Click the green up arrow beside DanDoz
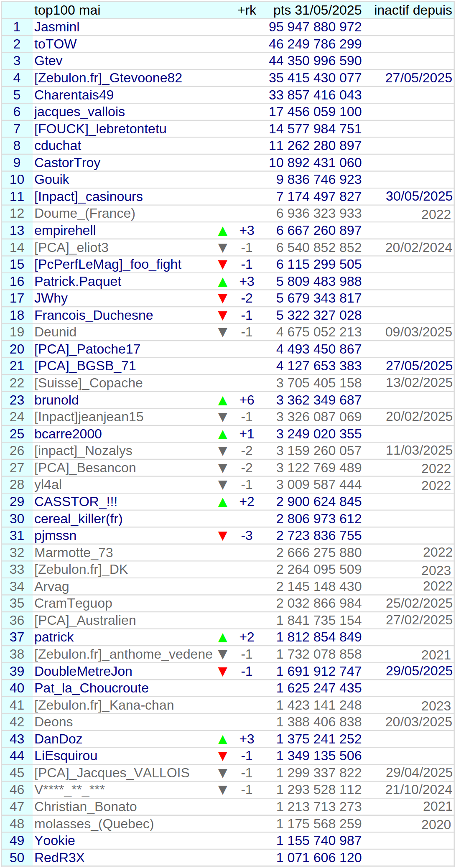 223,740
